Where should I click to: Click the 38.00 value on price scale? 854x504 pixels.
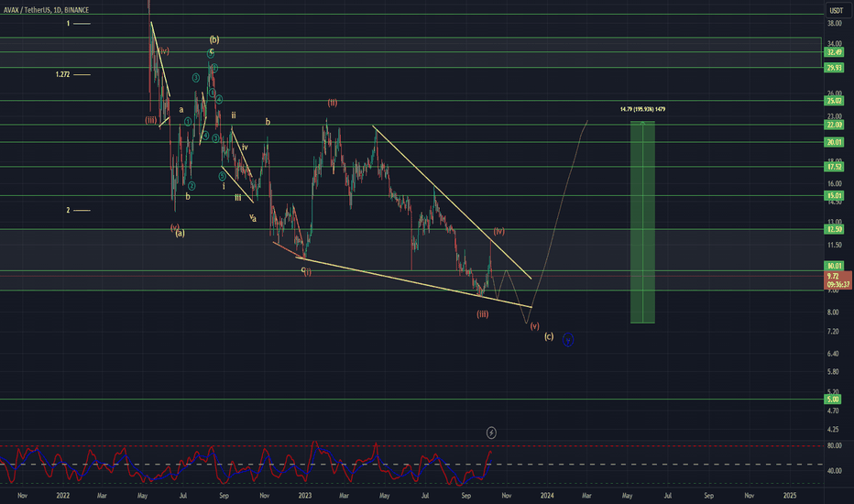(x=834, y=24)
